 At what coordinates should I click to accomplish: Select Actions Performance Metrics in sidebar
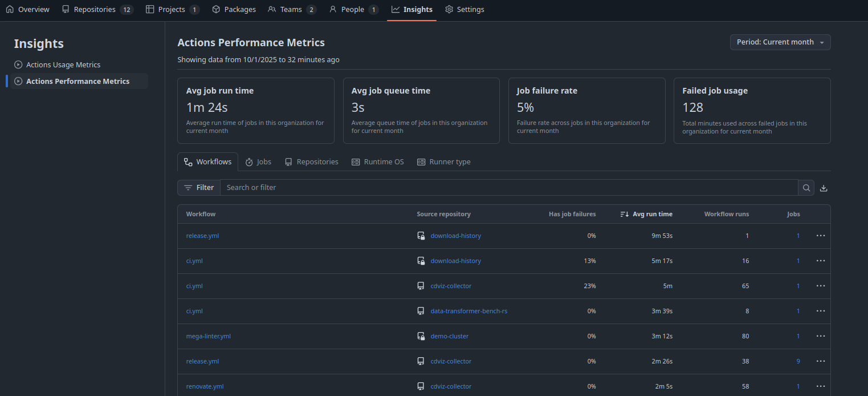(x=79, y=81)
